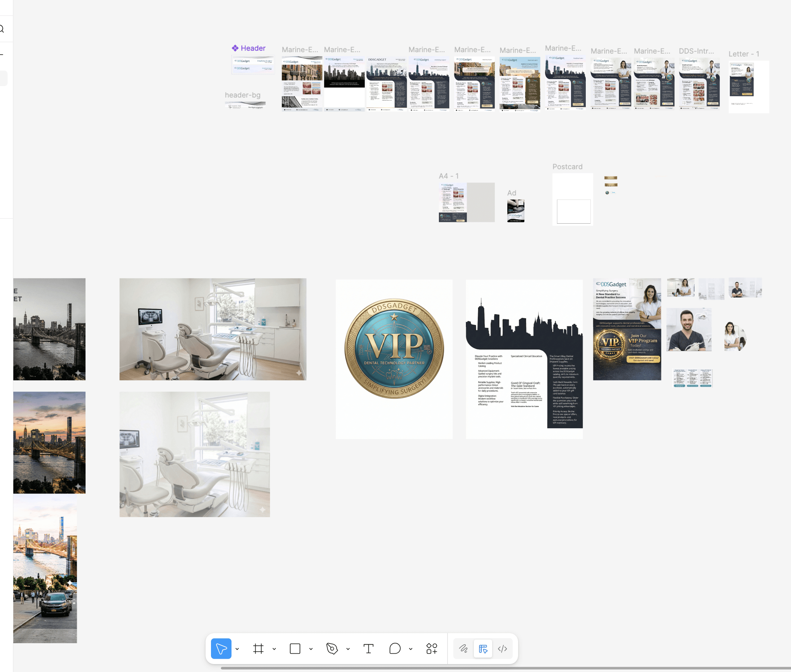This screenshot has height=672, width=791.
Task: Click the search icon in left sidebar
Action: tap(2, 29)
